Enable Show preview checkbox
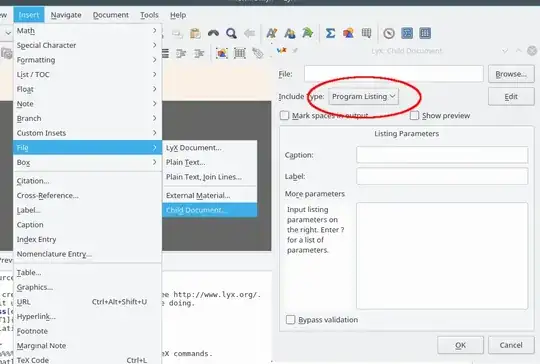 pos(414,115)
